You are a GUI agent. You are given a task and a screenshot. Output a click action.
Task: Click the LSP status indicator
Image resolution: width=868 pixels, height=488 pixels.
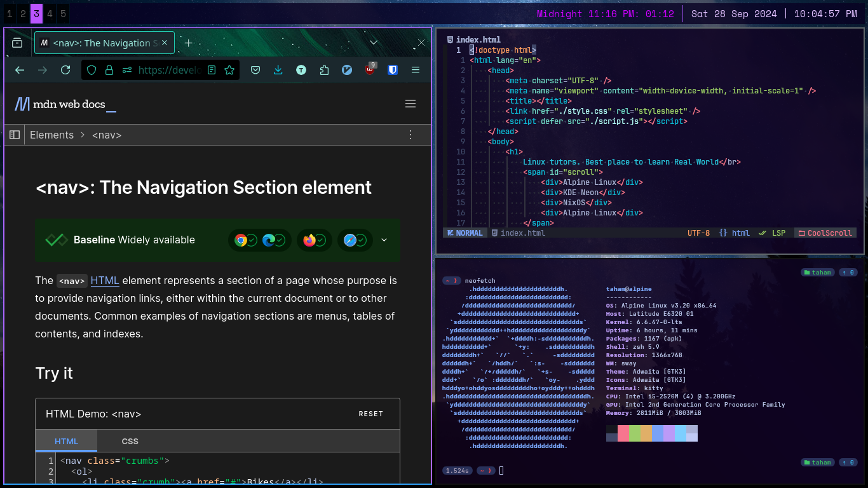[771, 233]
